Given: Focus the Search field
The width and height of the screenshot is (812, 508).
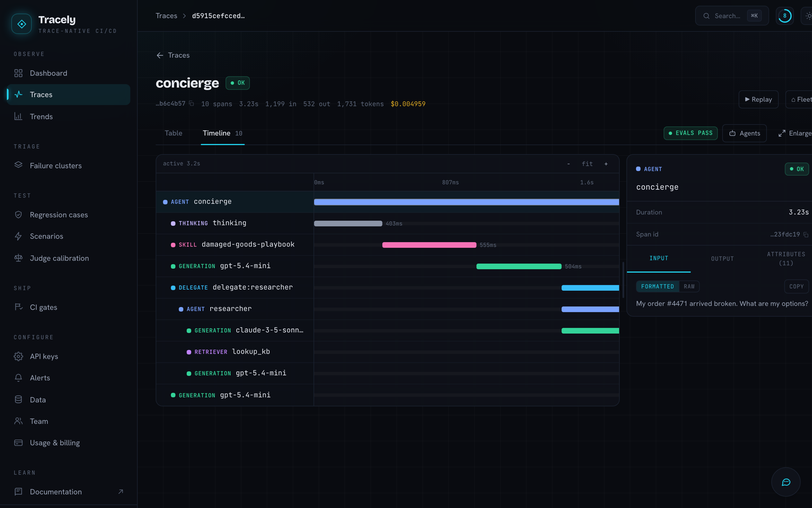Looking at the screenshot, I should [732, 16].
